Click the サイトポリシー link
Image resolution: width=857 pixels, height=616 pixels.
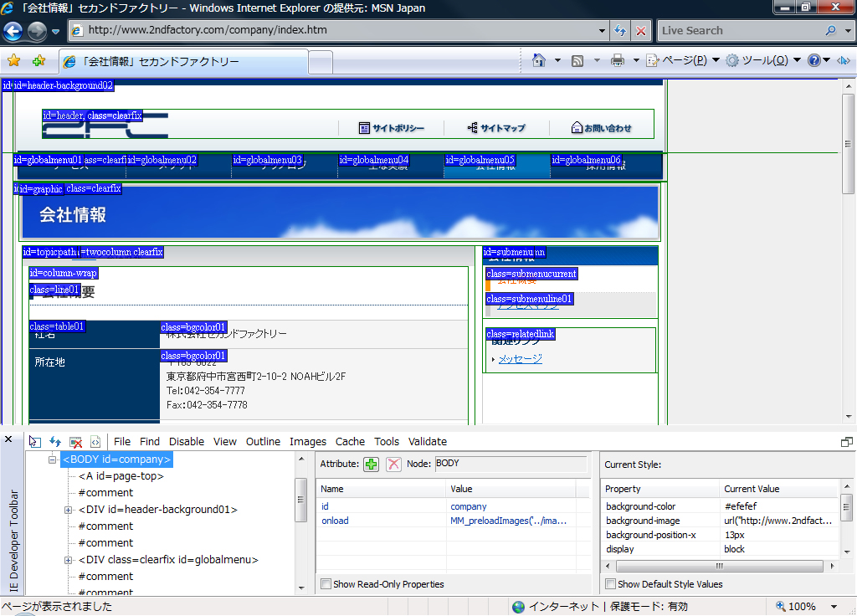coord(398,128)
